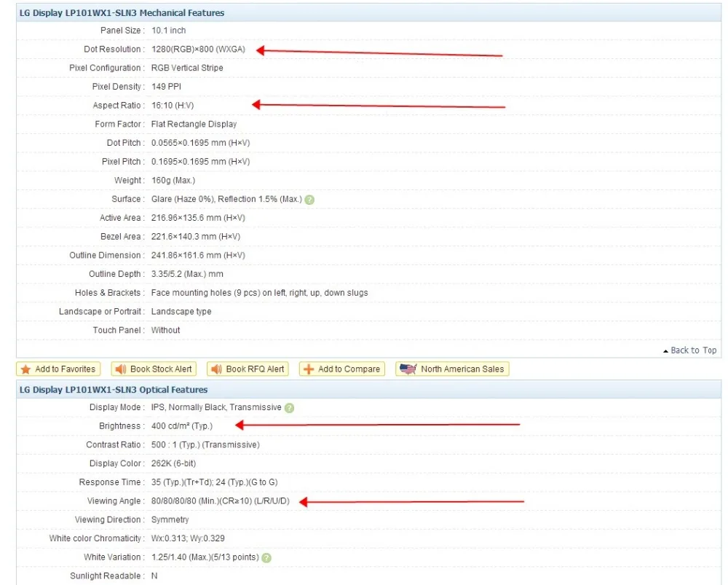
Task: Select the RGB Vertical Stripe value
Action: (x=187, y=68)
